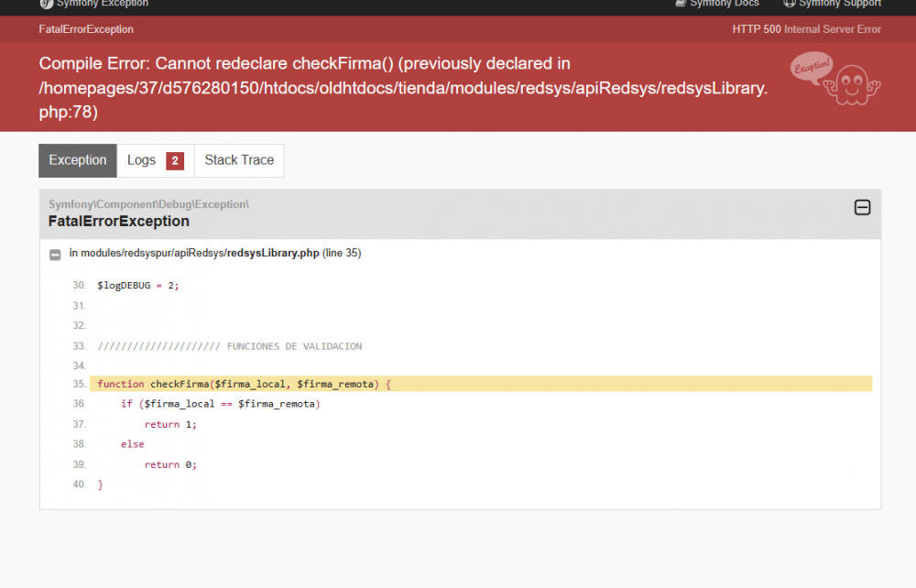Click the FatalErrorException class heading
Image resolution: width=916 pixels, height=588 pixels.
[x=119, y=222]
